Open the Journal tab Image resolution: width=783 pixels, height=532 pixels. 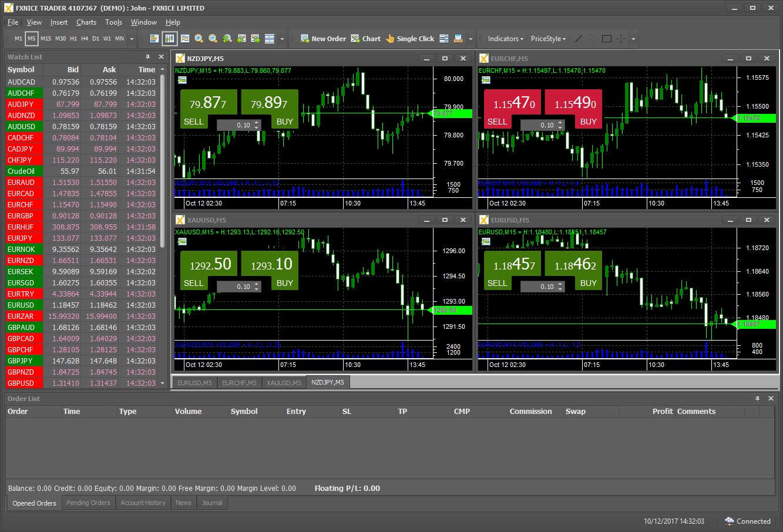[212, 503]
